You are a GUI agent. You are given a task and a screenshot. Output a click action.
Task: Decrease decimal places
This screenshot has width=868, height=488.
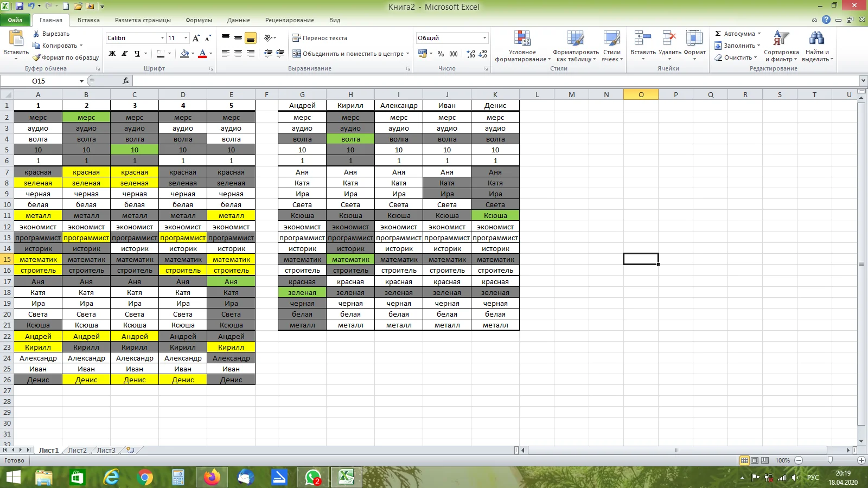point(483,54)
